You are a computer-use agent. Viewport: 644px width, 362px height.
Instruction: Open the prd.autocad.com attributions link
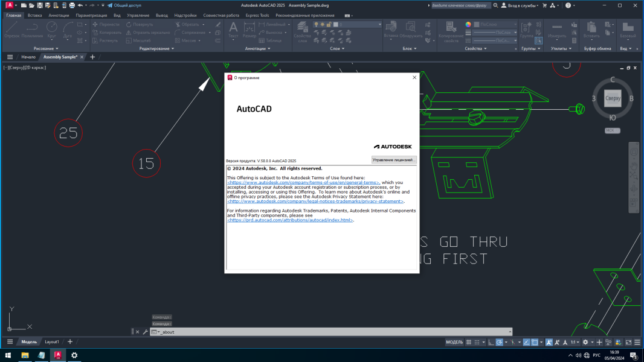click(x=290, y=220)
